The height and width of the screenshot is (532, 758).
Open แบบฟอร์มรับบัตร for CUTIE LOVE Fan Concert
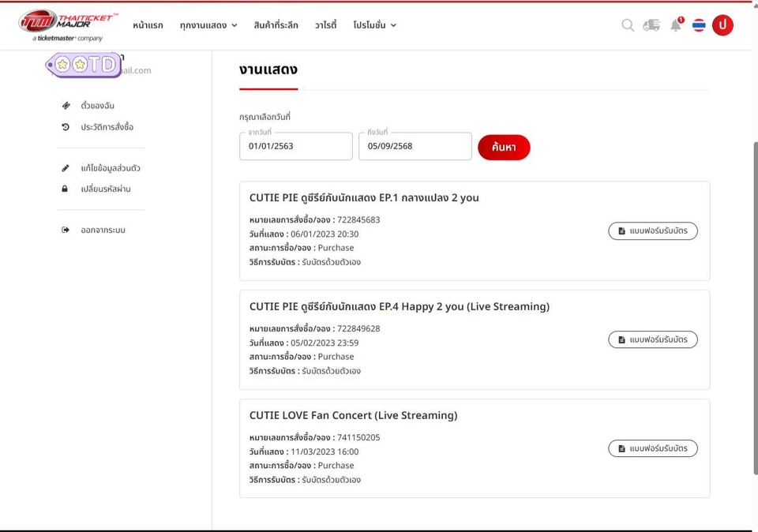[652, 448]
